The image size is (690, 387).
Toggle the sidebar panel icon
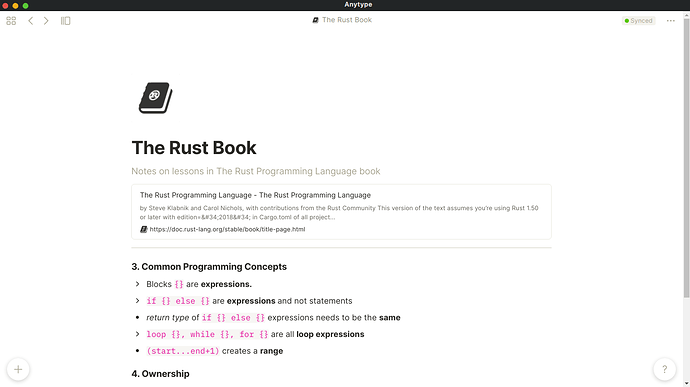tap(66, 21)
